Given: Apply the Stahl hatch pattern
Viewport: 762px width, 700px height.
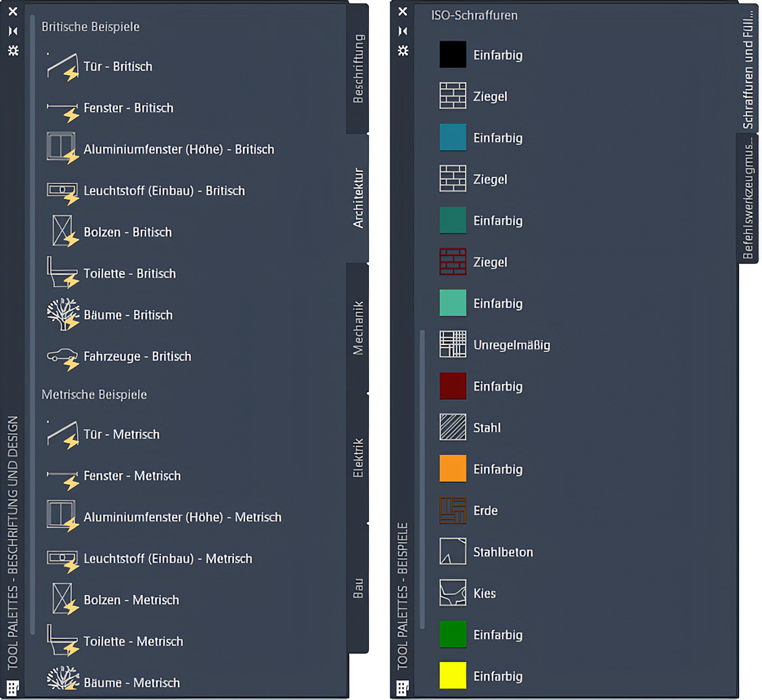Looking at the screenshot, I should point(452,427).
